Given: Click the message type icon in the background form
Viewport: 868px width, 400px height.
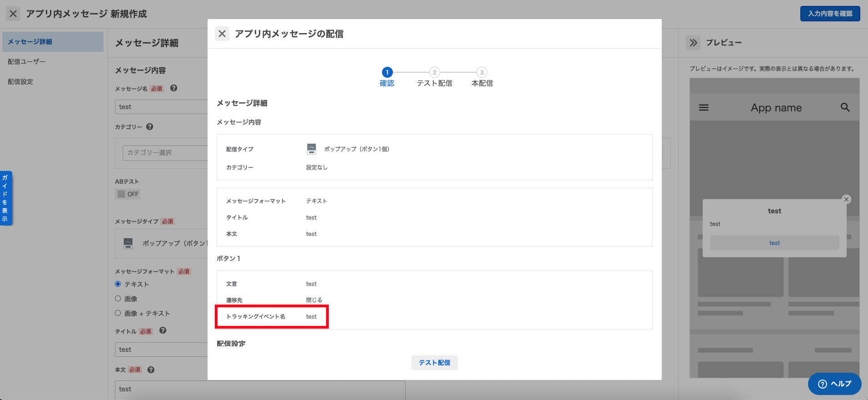Looking at the screenshot, I should click(128, 244).
